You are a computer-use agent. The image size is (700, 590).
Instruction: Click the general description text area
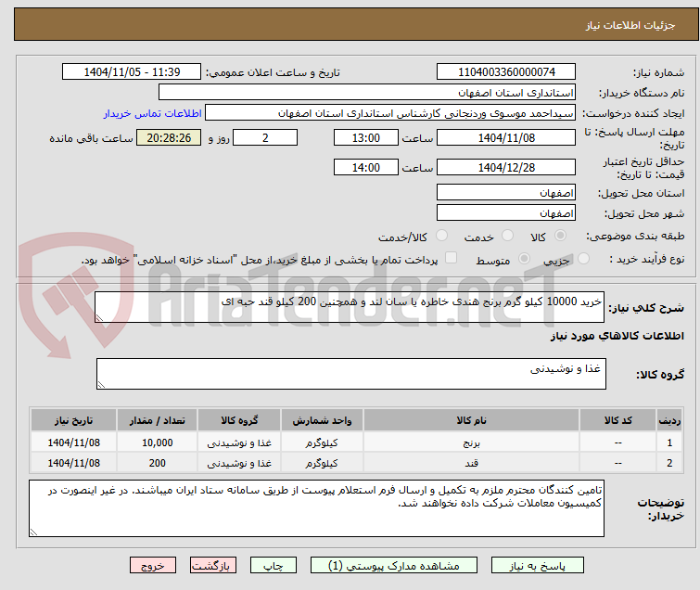pos(350,307)
